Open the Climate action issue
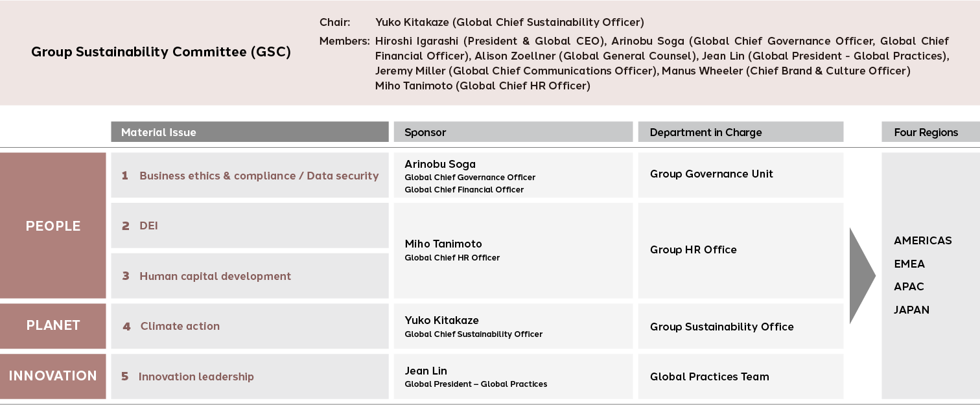Image resolution: width=980 pixels, height=405 pixels. click(x=250, y=326)
